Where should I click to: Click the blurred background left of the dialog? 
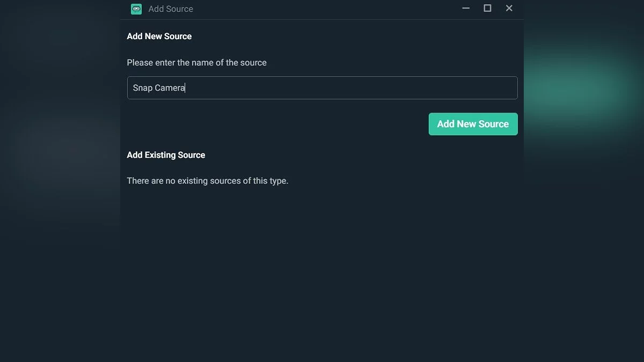point(59,161)
